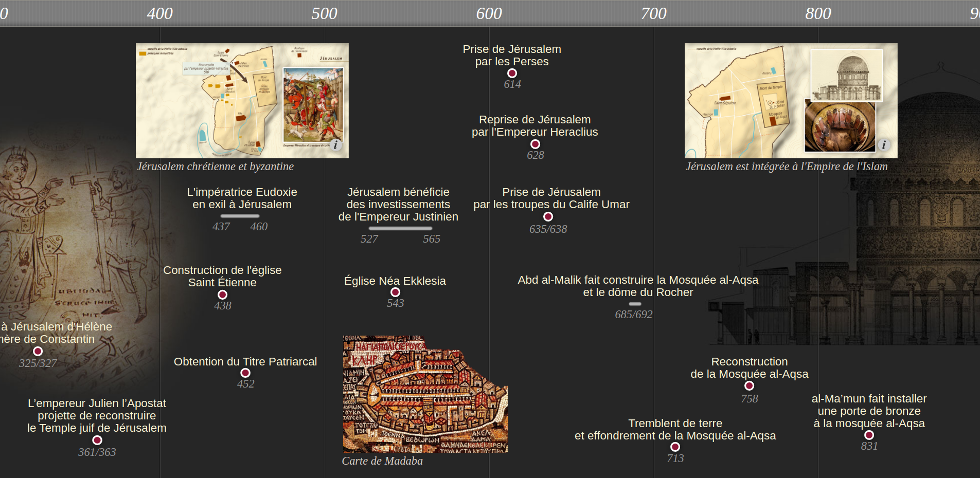980x478 pixels.
Task: Click the 600 year label on ruler
Action: (489, 13)
